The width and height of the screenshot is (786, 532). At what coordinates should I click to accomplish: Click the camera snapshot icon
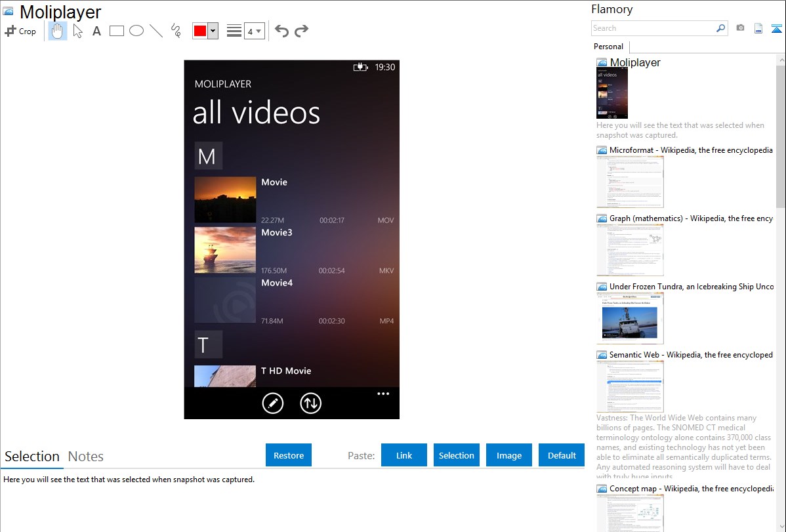coord(740,28)
